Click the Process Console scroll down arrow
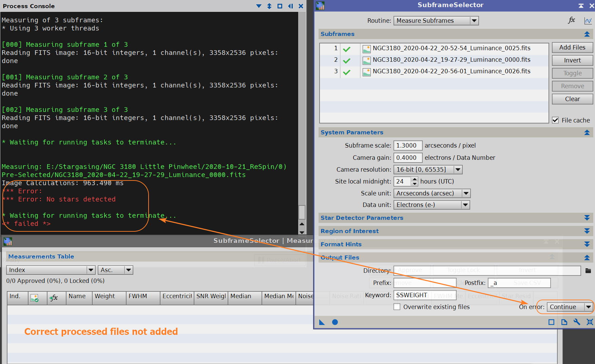The image size is (595, 364). (x=302, y=232)
